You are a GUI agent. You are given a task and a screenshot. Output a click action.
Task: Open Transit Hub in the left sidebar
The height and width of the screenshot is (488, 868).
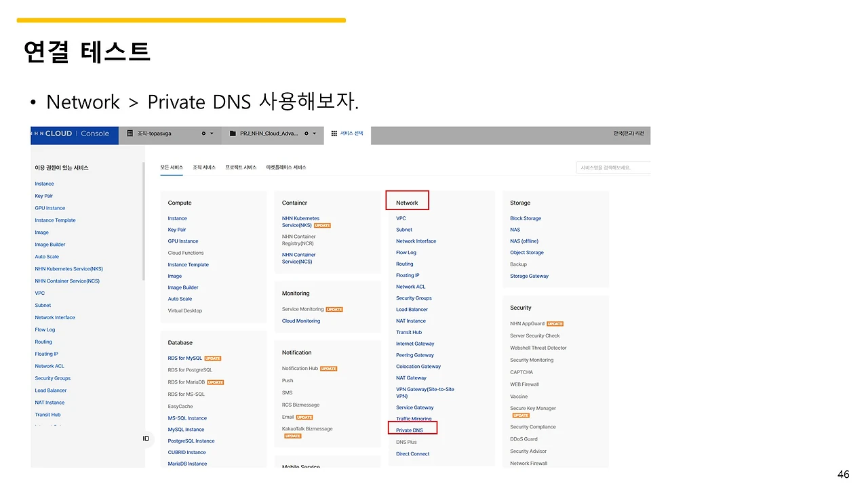(x=47, y=415)
